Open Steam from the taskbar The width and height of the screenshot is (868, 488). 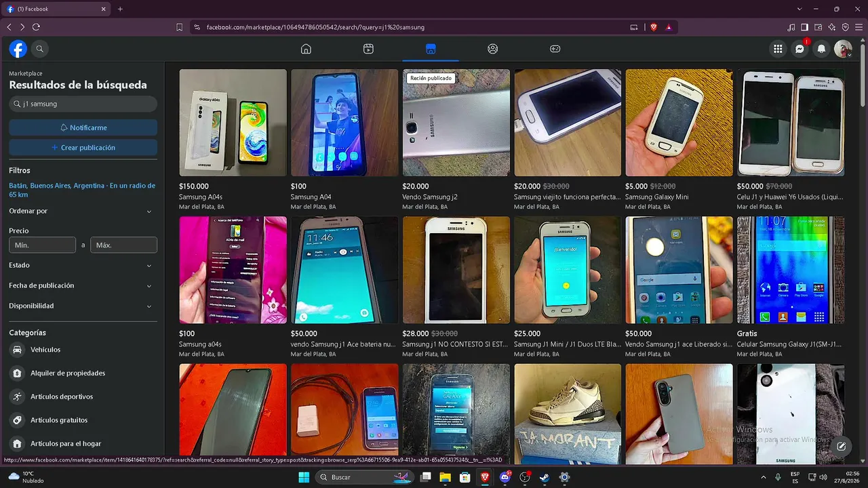pos(545,477)
